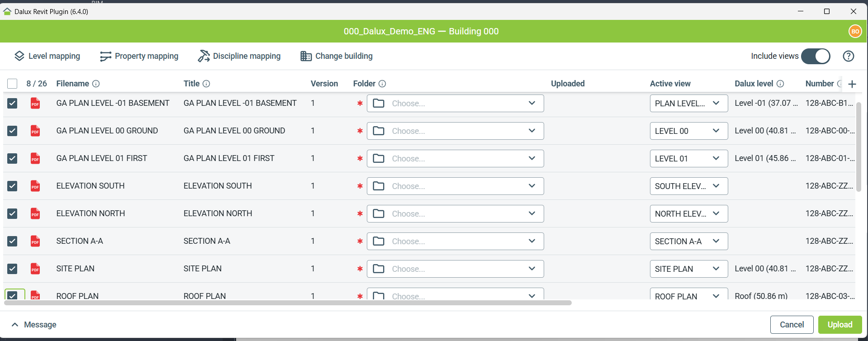
Task: Click the Dalux level info icon
Action: [x=780, y=84]
